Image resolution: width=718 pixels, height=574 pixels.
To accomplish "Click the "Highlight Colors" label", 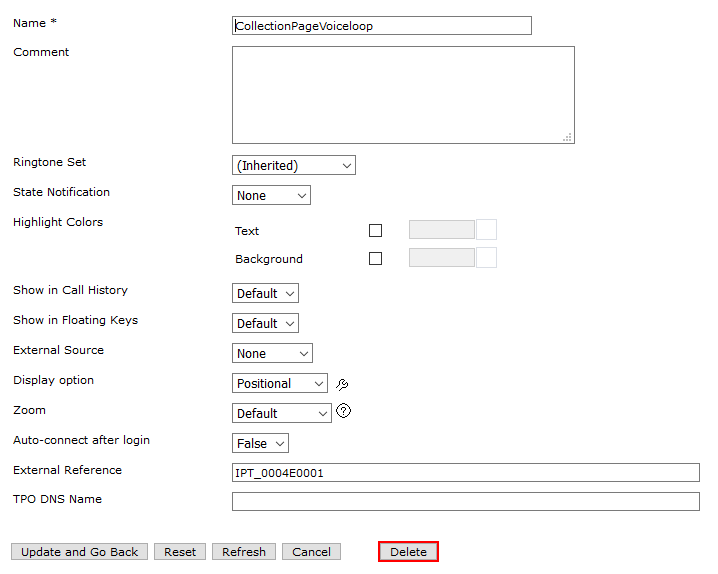I will click(x=58, y=222).
